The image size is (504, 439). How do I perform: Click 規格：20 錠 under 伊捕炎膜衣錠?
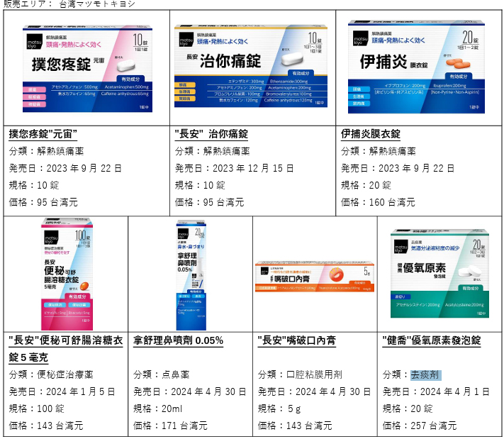(366, 185)
